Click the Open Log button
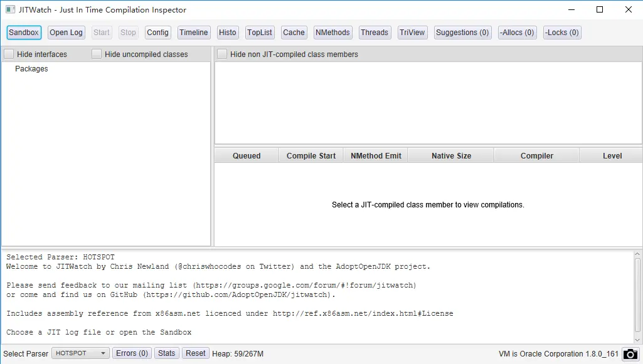643x364 pixels. coord(66,33)
